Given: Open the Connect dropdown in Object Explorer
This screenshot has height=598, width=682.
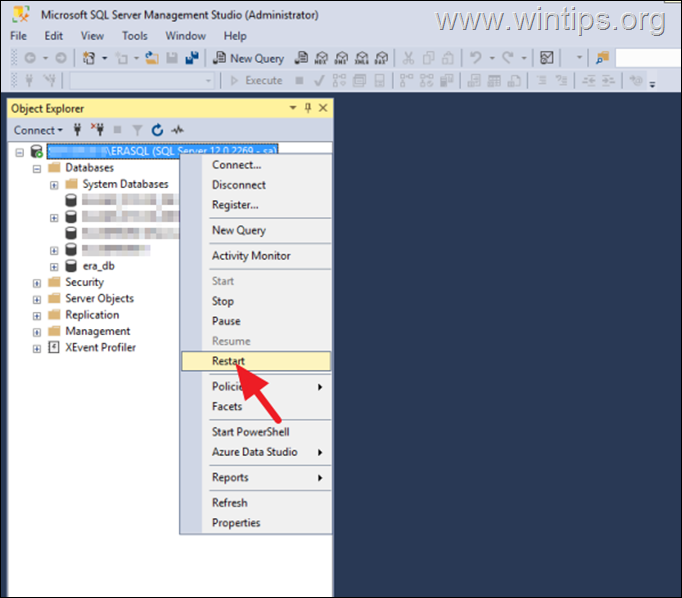Looking at the screenshot, I should 38,130.
